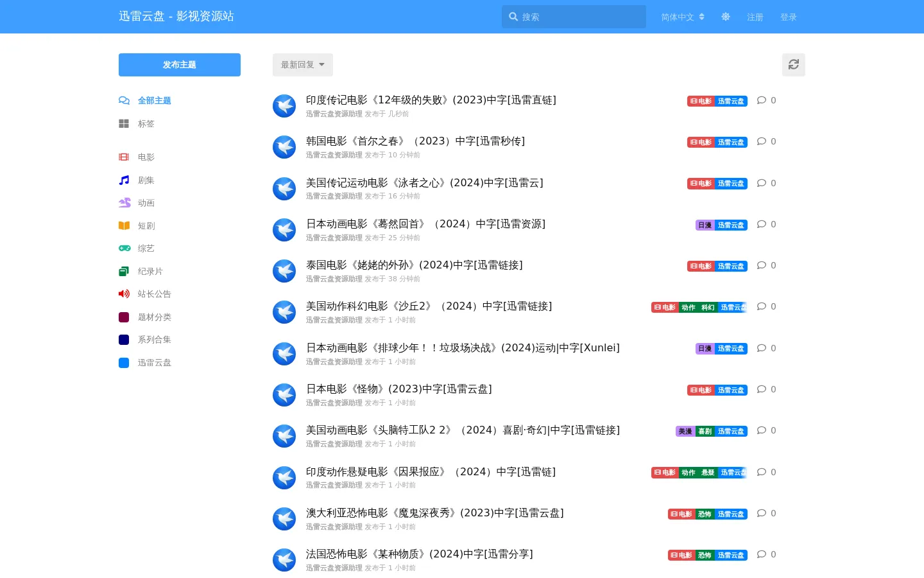Click the gear theme icon in header
This screenshot has width=924, height=578.
click(x=726, y=17)
